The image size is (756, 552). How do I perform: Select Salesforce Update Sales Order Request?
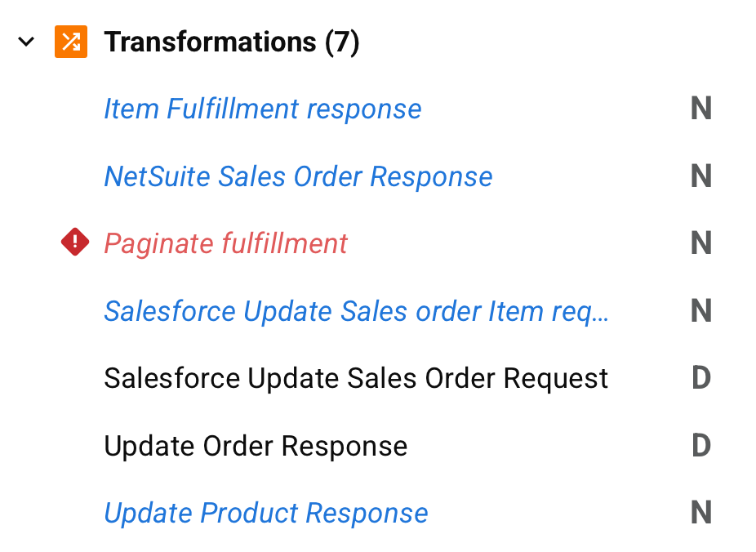coord(356,378)
